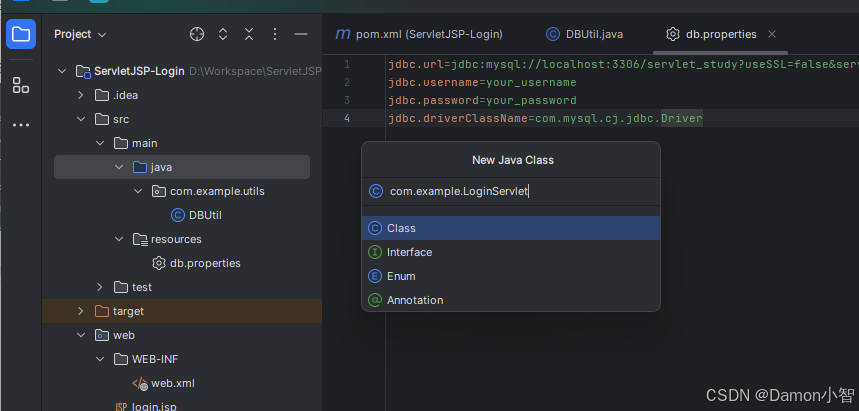Expand the .idea folder
The height and width of the screenshot is (411, 859).
coord(81,95)
